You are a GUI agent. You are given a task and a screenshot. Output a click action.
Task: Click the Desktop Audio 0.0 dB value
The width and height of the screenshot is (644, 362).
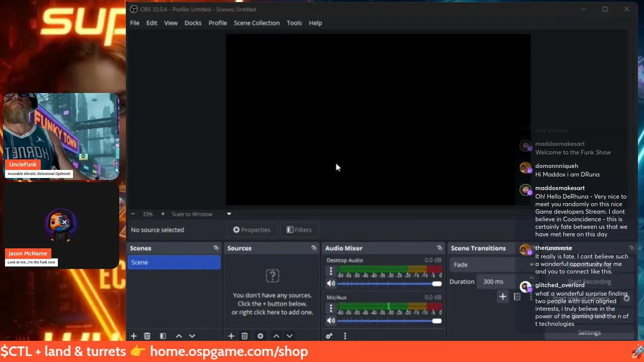(x=433, y=260)
